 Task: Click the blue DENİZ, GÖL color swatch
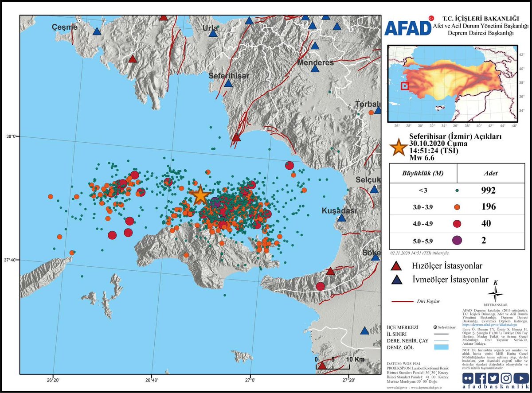pos(441,347)
